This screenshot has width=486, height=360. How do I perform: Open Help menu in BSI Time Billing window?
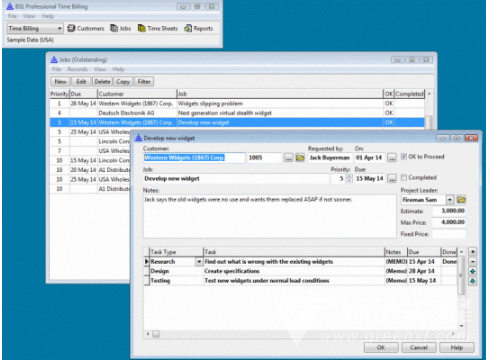[x=48, y=16]
